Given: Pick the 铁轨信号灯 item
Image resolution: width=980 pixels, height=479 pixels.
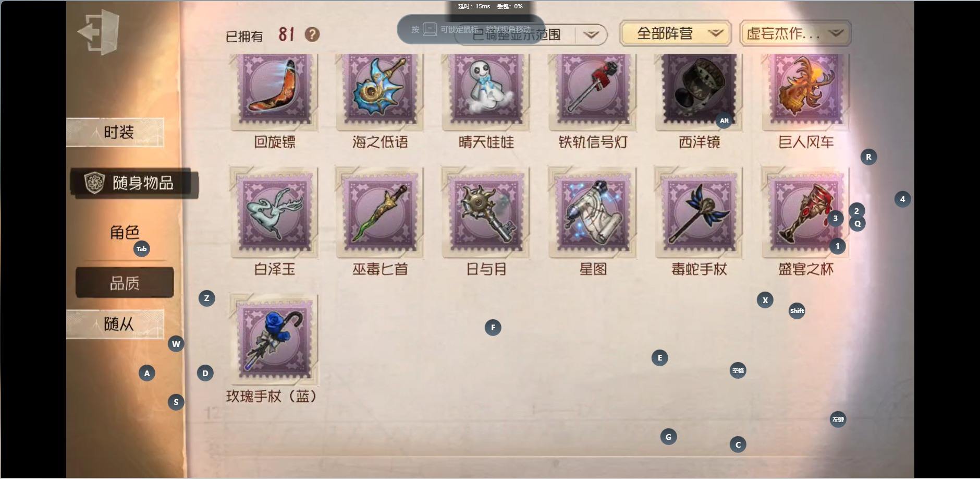Looking at the screenshot, I should pos(593,92).
